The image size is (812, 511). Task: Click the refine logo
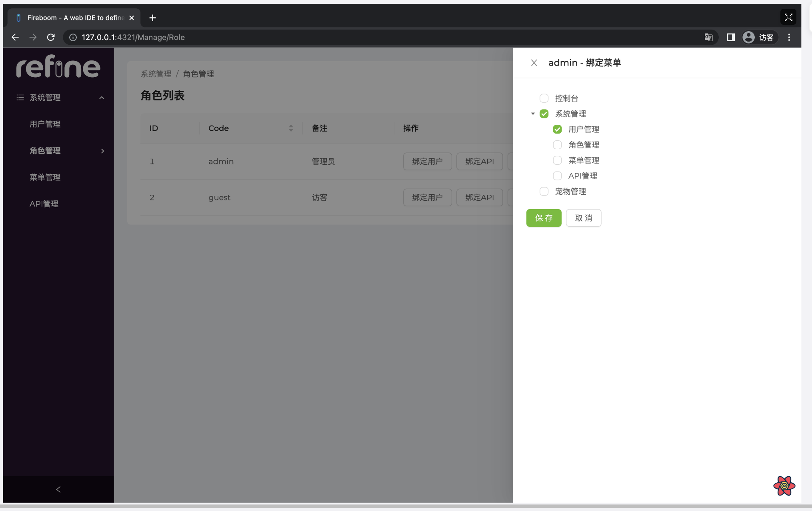pos(58,67)
